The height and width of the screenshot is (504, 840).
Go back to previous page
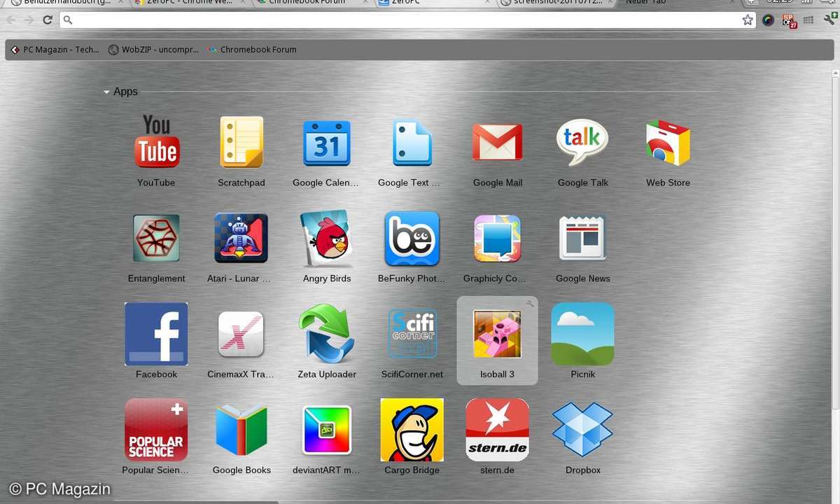pyautogui.click(x=11, y=20)
